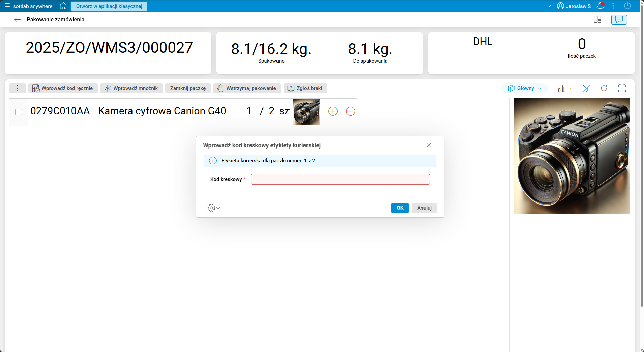Decrease quantity with red minus icon
Image resolution: width=644 pixels, height=352 pixels.
(351, 111)
